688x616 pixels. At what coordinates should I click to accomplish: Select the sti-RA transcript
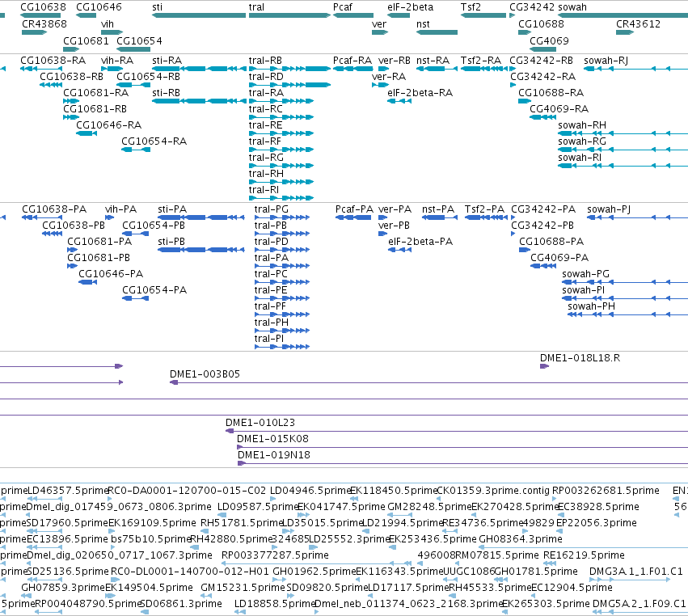tap(199, 69)
